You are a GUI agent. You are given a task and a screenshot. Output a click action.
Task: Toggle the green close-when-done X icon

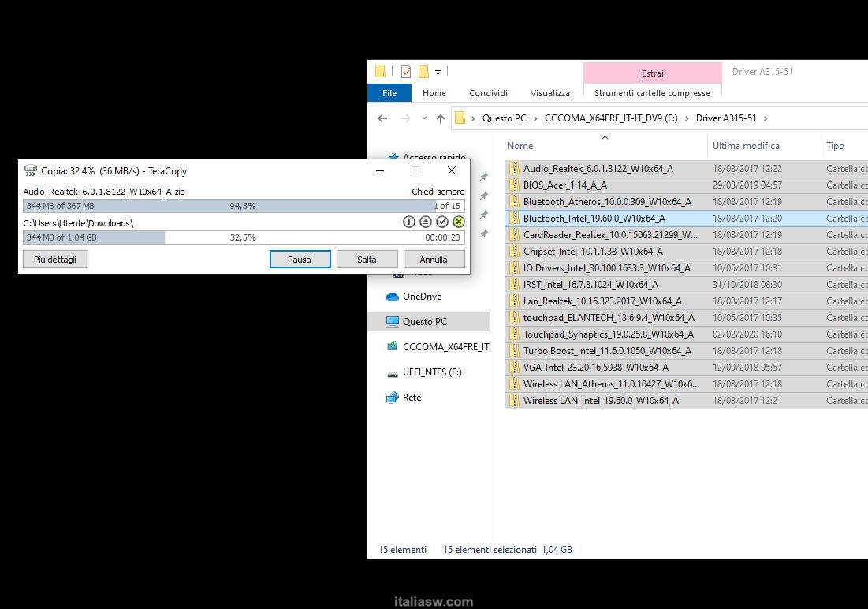[x=459, y=222]
